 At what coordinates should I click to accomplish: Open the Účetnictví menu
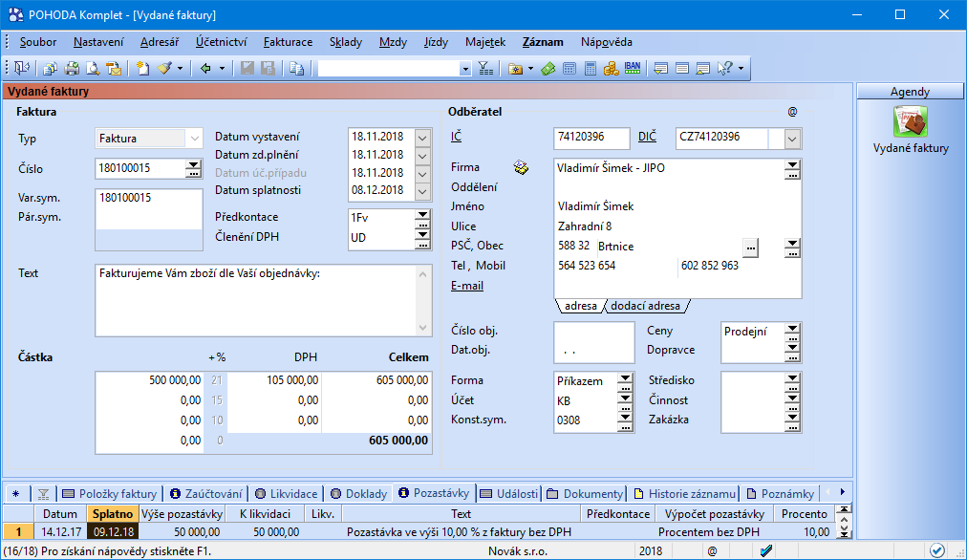click(222, 42)
